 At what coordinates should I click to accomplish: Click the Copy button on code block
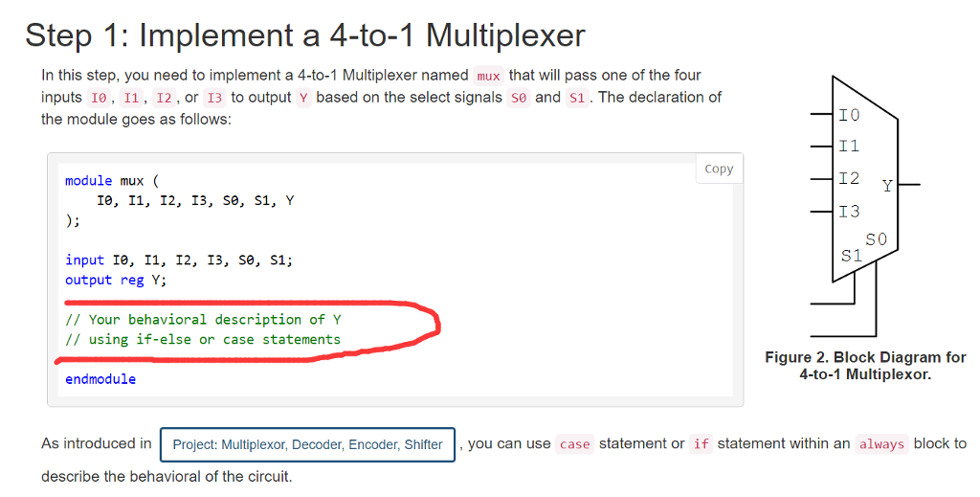click(719, 169)
